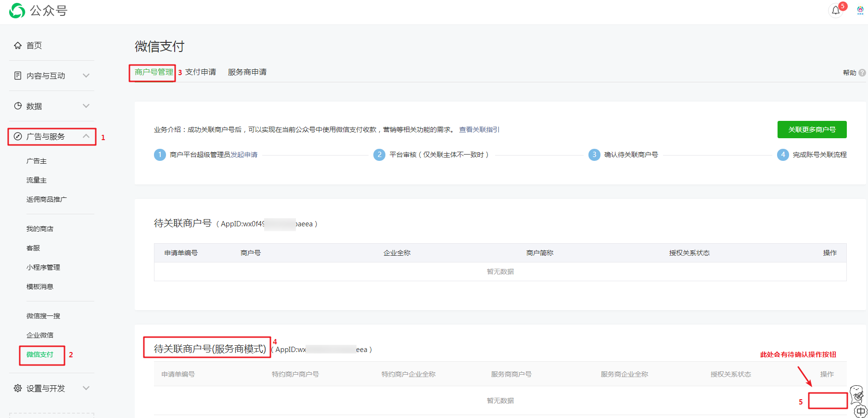Click the 帮助 link
The image size is (868, 418).
(850, 73)
